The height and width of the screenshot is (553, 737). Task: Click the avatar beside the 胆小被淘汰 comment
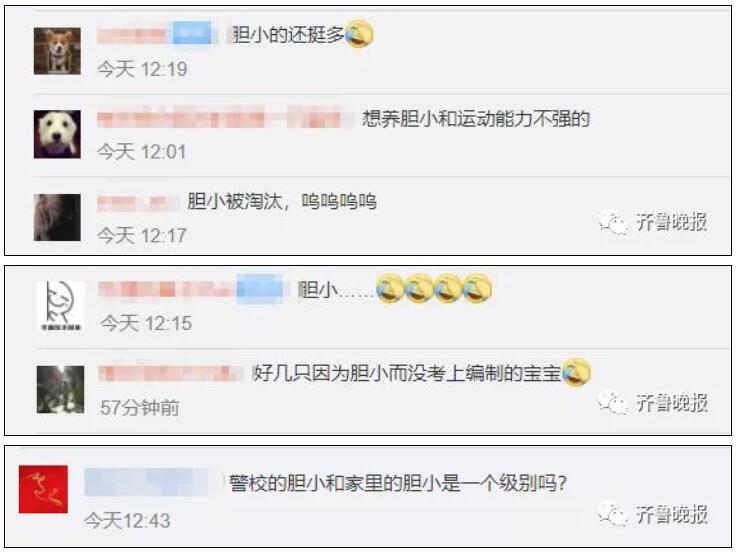(x=57, y=218)
